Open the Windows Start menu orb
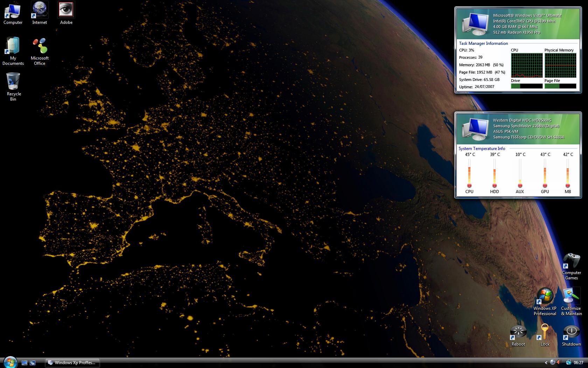Image resolution: width=588 pixels, height=368 pixels. 10,362
